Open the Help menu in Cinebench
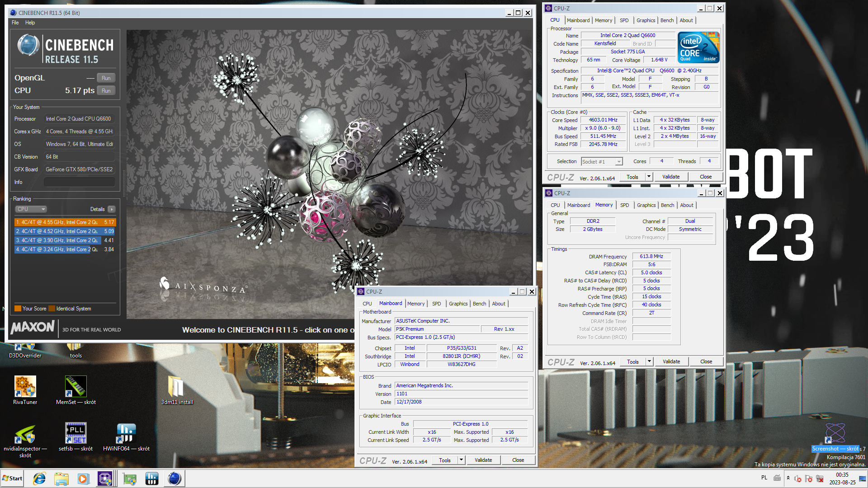The height and width of the screenshot is (488, 868). 30,23
